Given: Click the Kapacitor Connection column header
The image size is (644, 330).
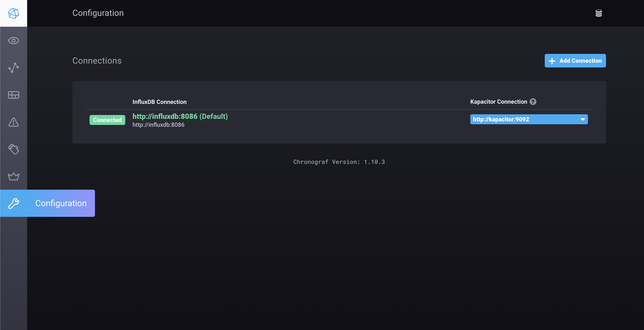Looking at the screenshot, I should (x=498, y=102).
